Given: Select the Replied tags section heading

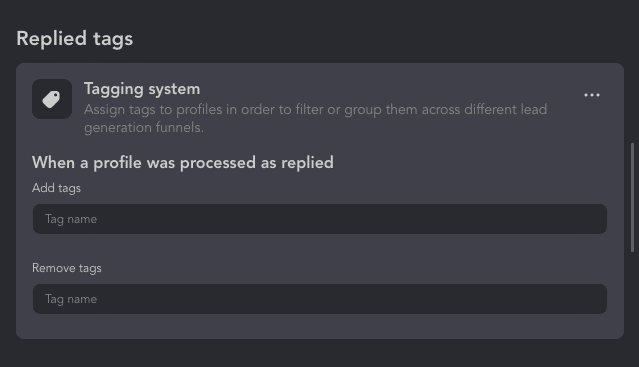Looking at the screenshot, I should pos(75,39).
